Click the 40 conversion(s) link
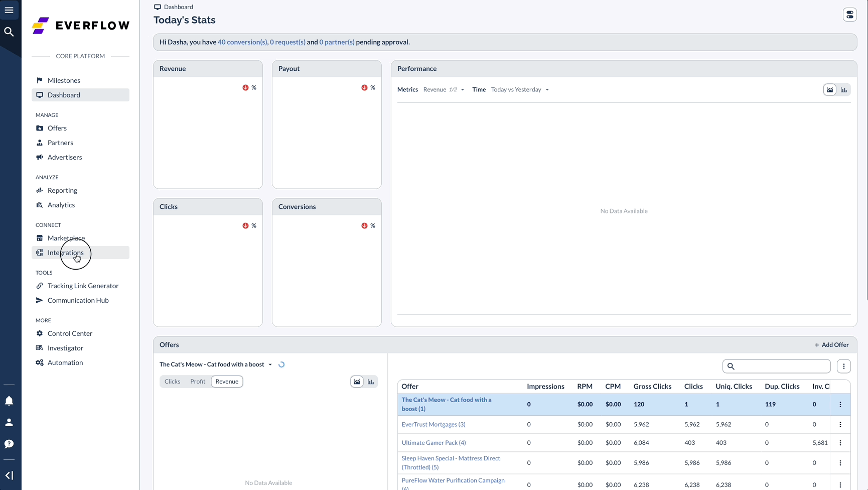 [242, 42]
